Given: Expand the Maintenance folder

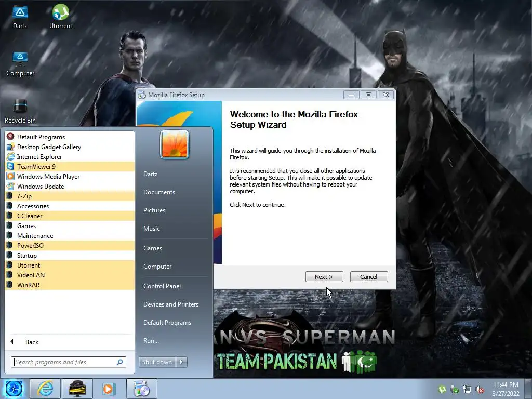Looking at the screenshot, I should [x=70, y=235].
